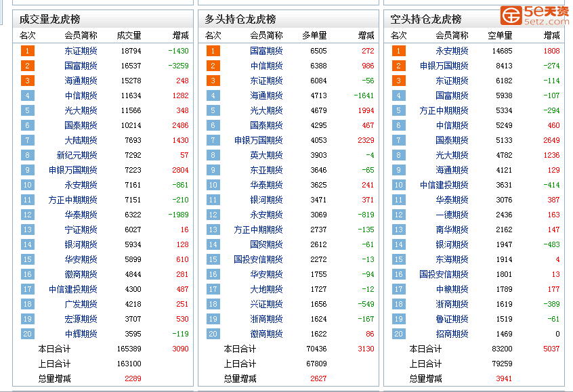Select change value 2329
This screenshot has width=573, height=392.
[x=366, y=140]
